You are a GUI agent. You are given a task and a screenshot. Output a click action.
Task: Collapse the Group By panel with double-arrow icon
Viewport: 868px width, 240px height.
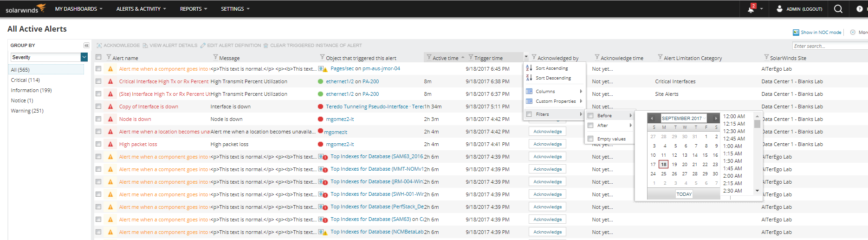86,46
